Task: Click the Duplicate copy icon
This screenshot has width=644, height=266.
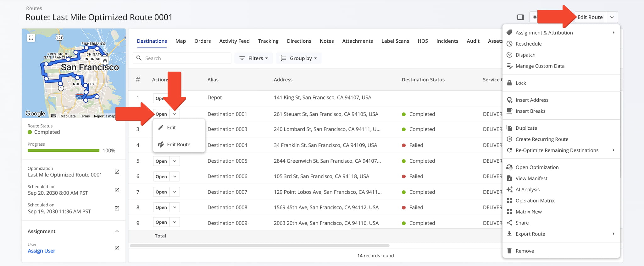Action: pos(509,128)
